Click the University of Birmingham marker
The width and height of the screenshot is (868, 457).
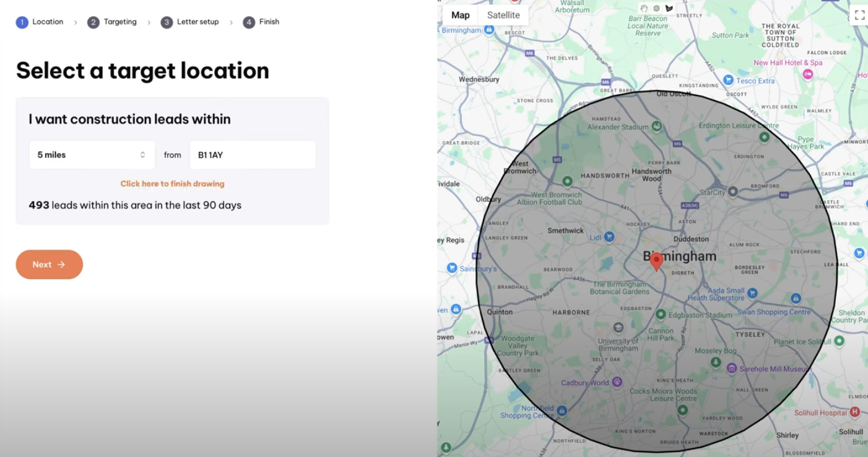pos(618,328)
